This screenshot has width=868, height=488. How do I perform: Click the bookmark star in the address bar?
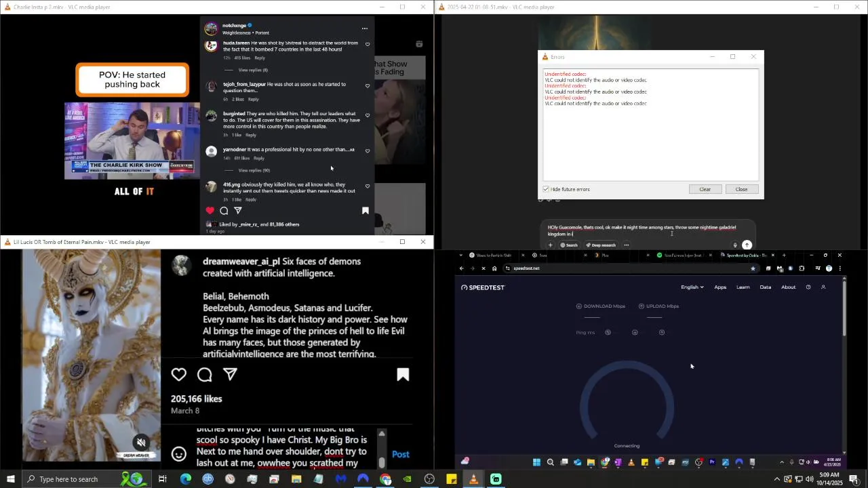coord(753,268)
